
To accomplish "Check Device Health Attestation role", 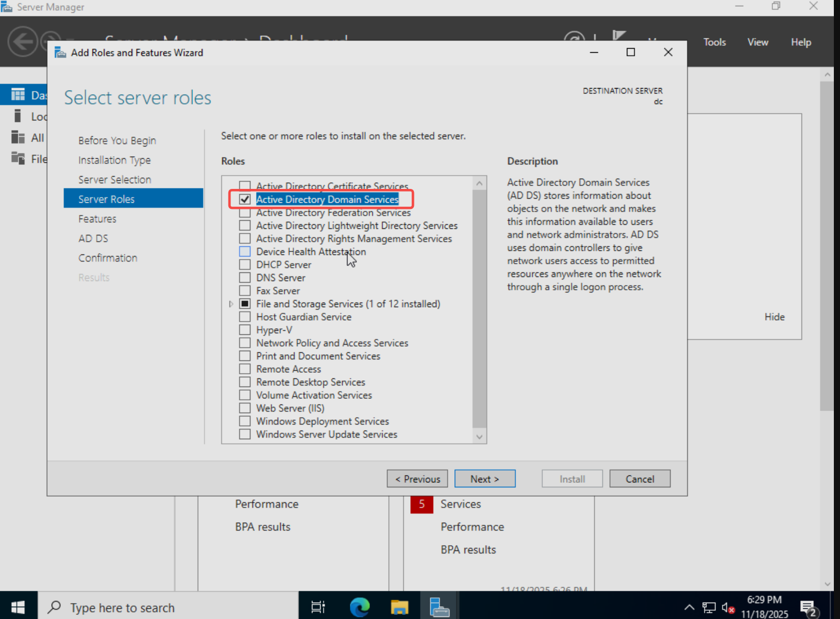I will click(x=245, y=251).
